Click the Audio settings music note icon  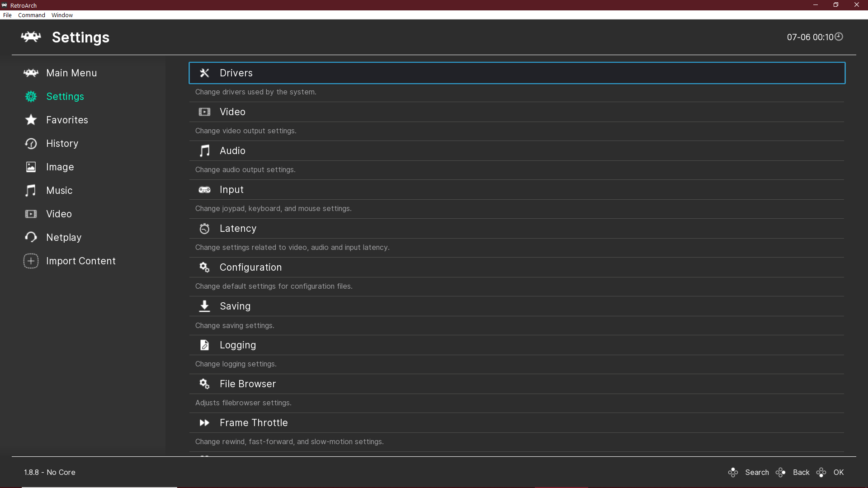[204, 150]
